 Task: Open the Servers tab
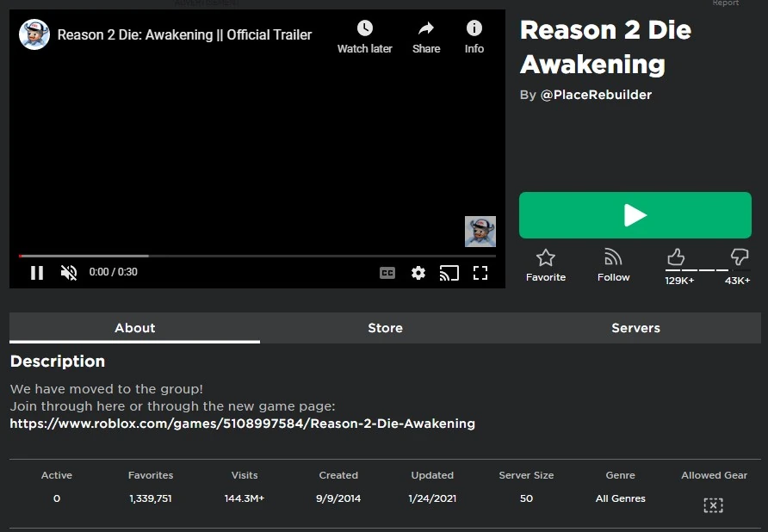click(635, 328)
